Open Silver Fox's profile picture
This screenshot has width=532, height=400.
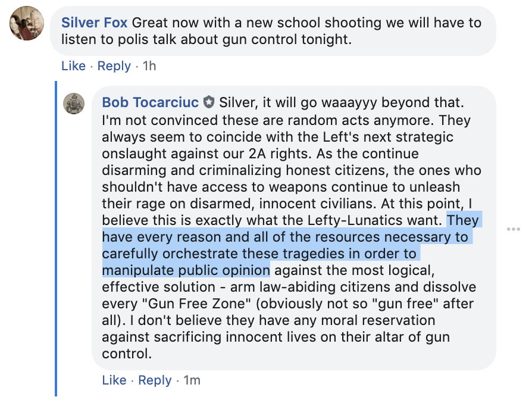pos(27,23)
